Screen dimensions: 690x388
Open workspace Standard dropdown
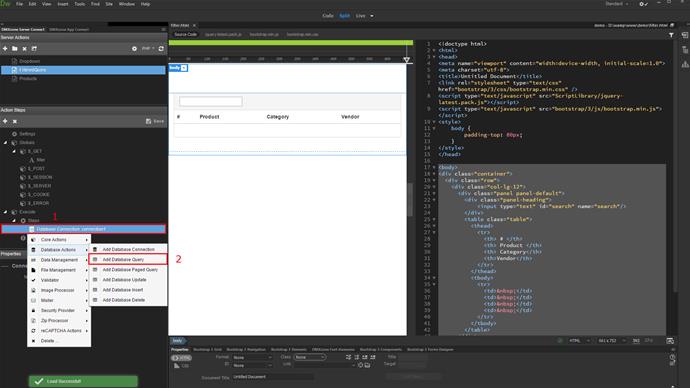point(617,4)
